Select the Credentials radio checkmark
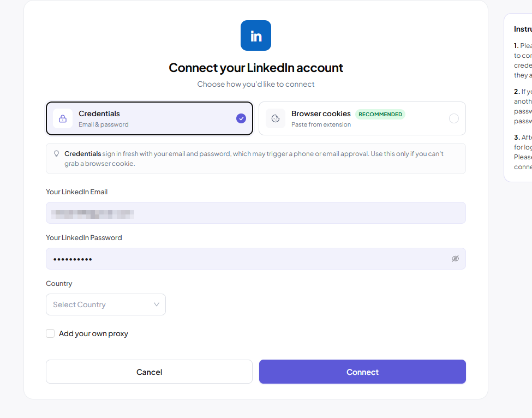The width and height of the screenshot is (532, 418). tap(241, 118)
